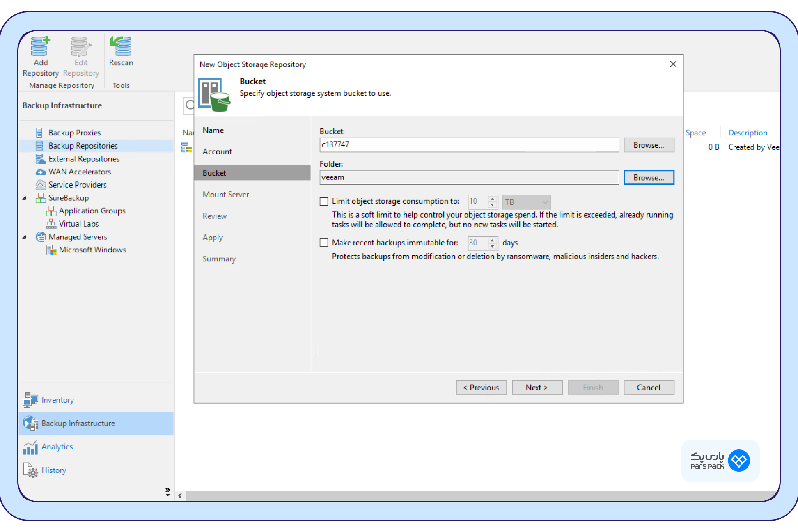The image size is (798, 532).
Task: Click the immutable days number field
Action: [478, 243]
